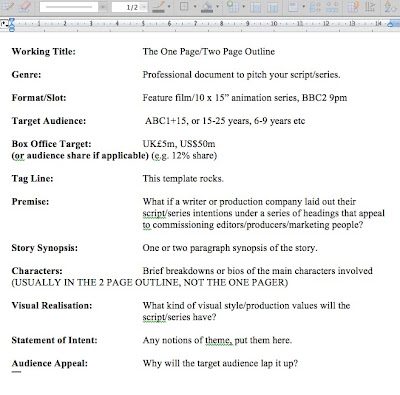This screenshot has width=400, height=395.
Task: Click the Change Text Direction icon
Action: pyautogui.click(x=370, y=7)
